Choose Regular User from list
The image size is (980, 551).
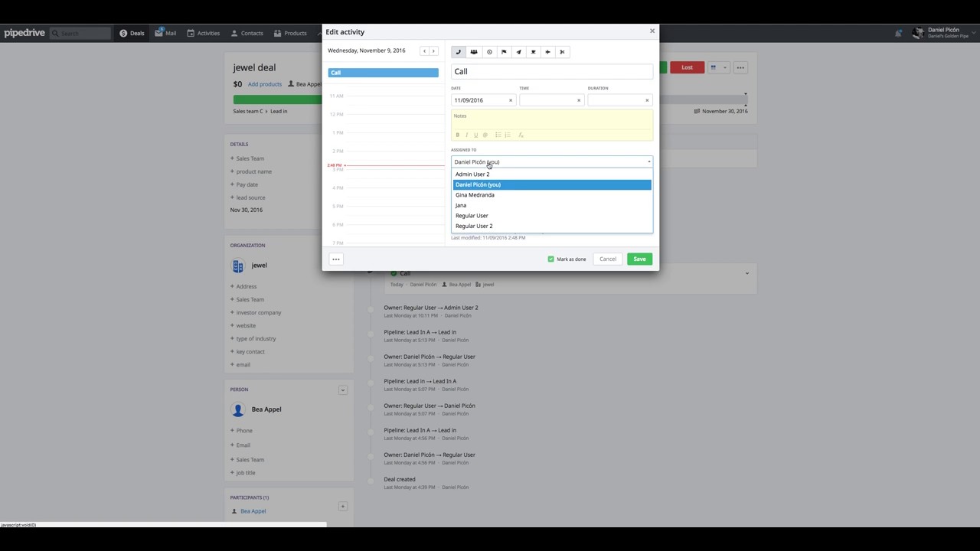(552, 216)
